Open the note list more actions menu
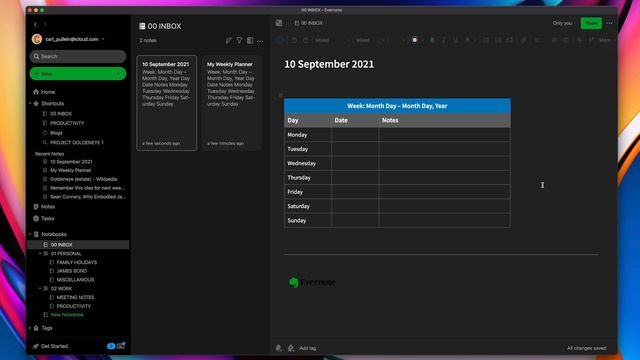This screenshot has height=360, width=640. 260,41
